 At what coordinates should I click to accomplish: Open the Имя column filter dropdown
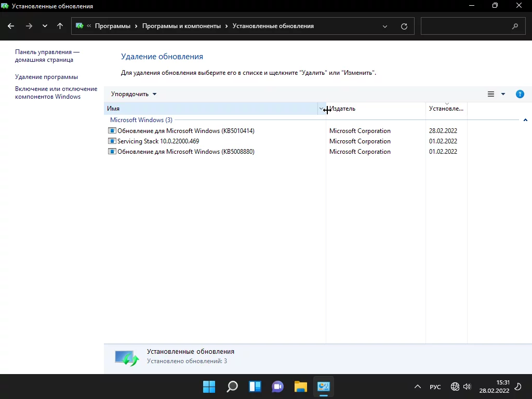[321, 109]
